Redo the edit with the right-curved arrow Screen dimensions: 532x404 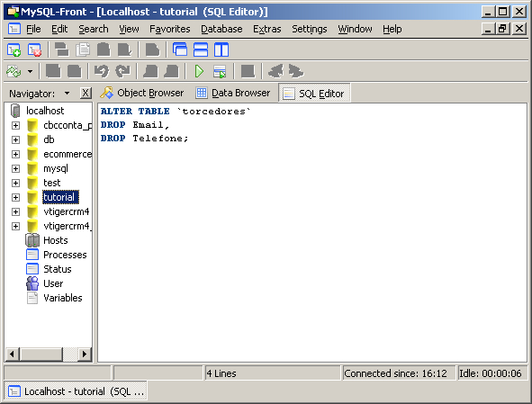pos(122,71)
